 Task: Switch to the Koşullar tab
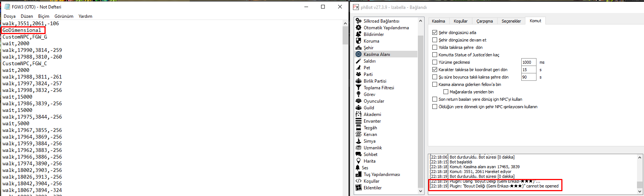460,21
